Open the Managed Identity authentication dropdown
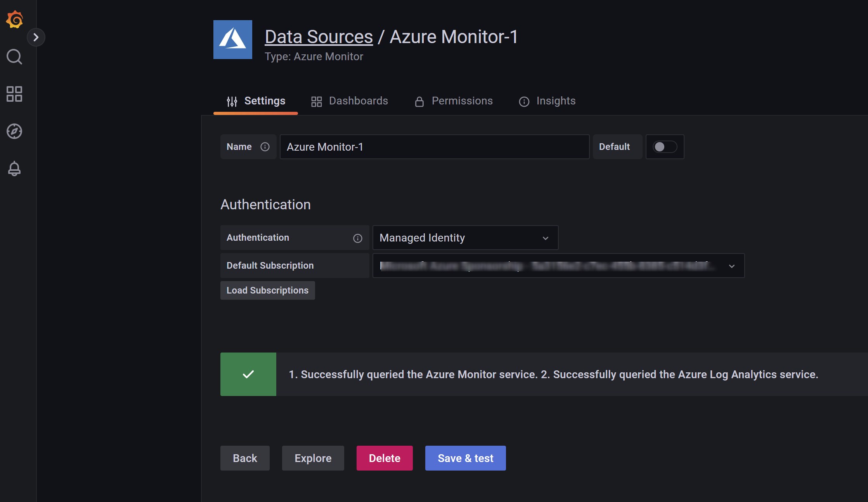This screenshot has width=868, height=502. tap(465, 238)
